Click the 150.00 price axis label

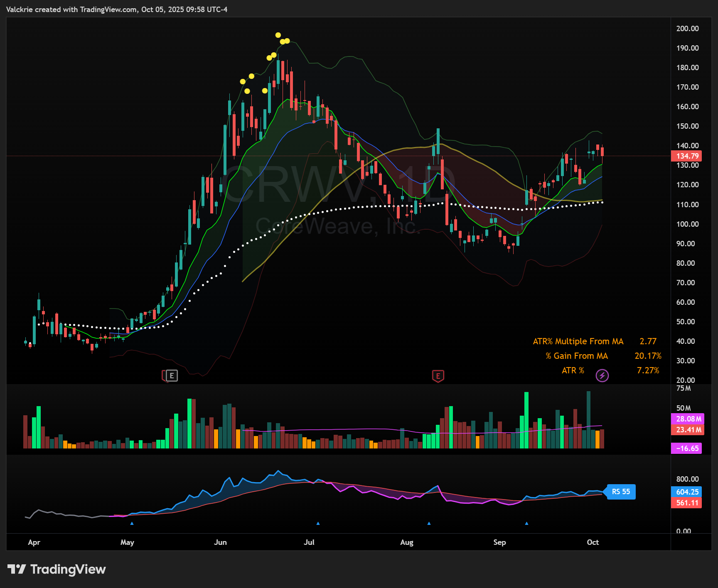687,126
